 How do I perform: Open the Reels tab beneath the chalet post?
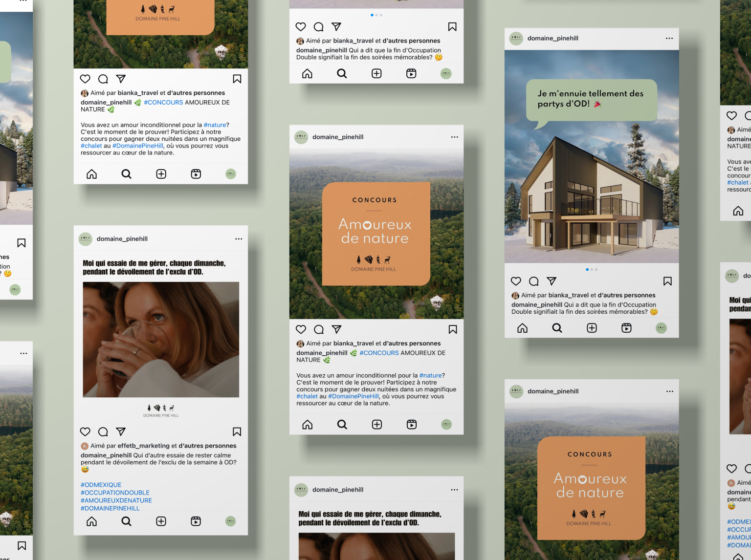coord(626,328)
